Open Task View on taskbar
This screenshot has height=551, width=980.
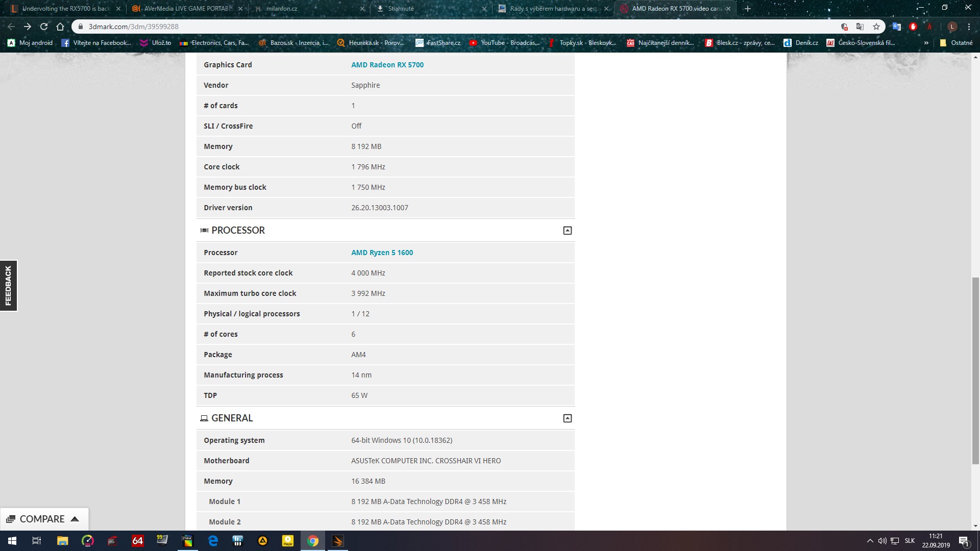[x=37, y=541]
